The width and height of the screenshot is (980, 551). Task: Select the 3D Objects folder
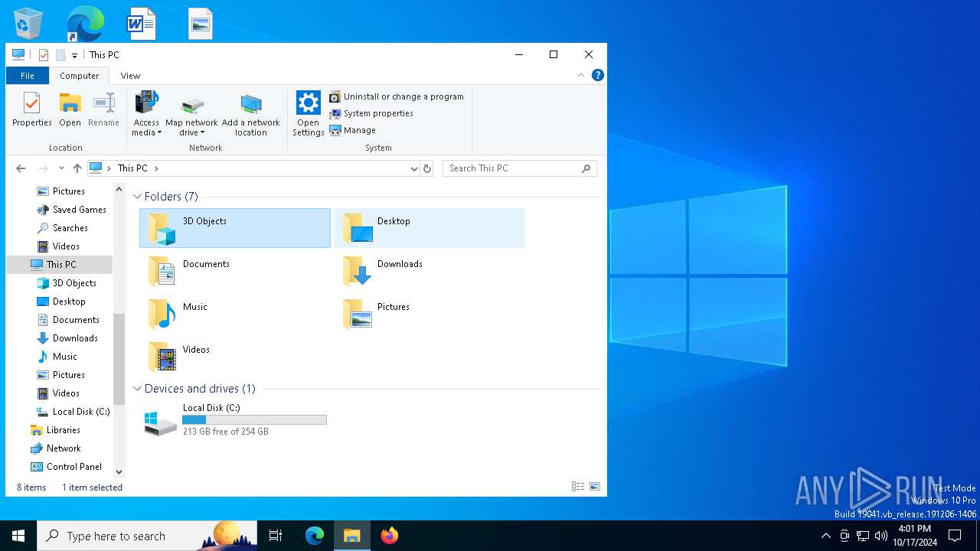(x=235, y=228)
